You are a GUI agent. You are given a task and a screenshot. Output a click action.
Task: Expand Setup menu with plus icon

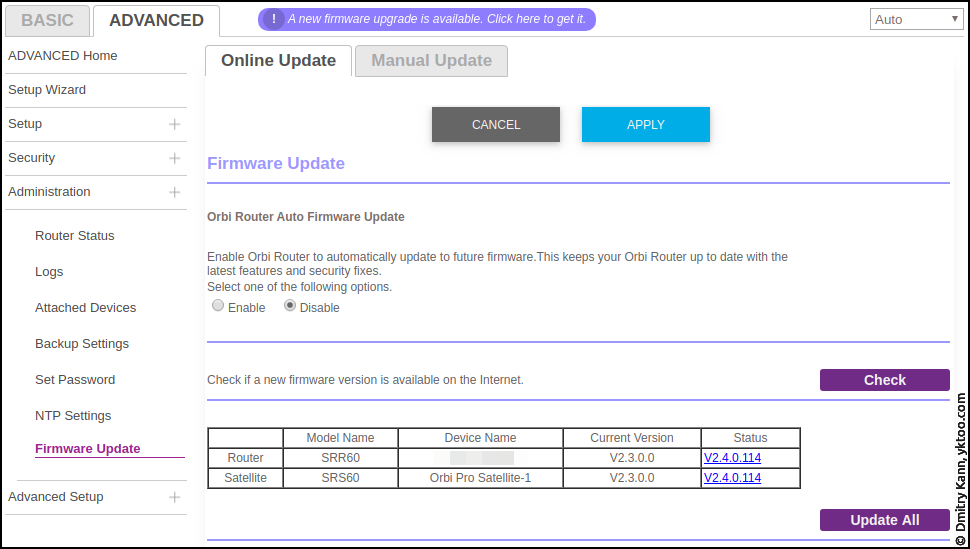tap(174, 124)
